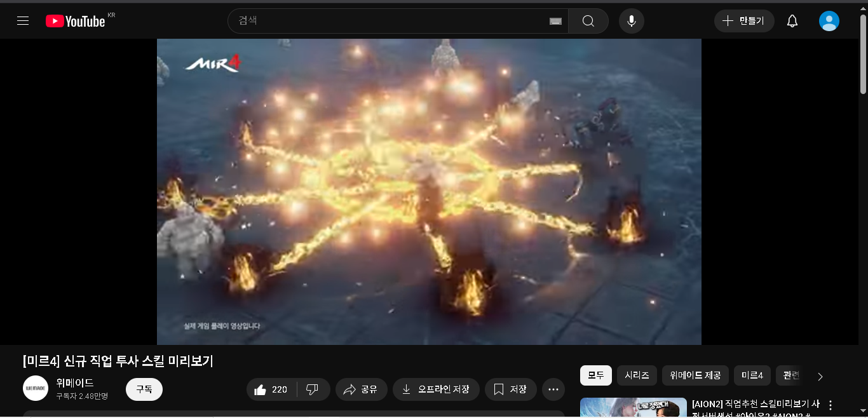Select the 시리즈 filter chip
This screenshot has width=868, height=418.
tap(637, 375)
